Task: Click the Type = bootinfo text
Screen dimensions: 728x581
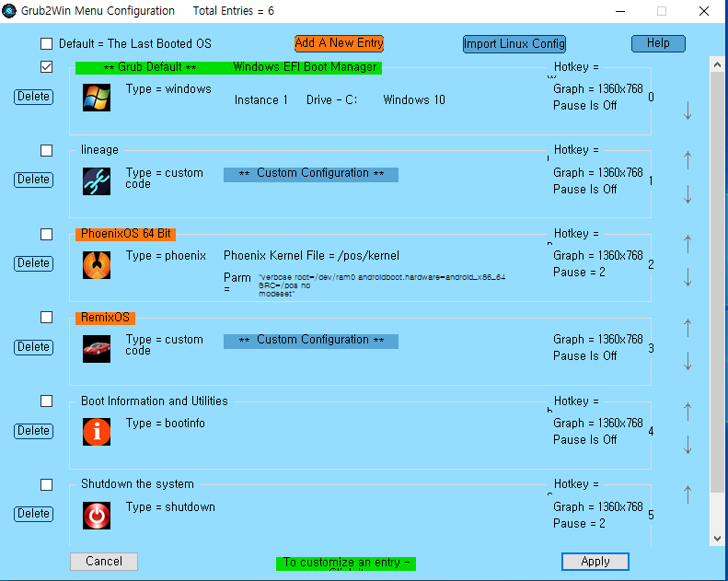Action: tap(166, 424)
